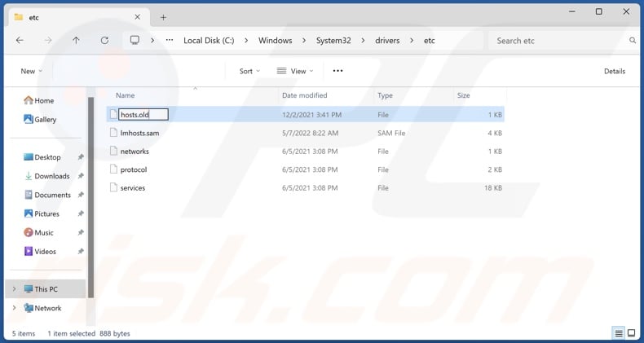Open the Sort dropdown

pyautogui.click(x=249, y=71)
